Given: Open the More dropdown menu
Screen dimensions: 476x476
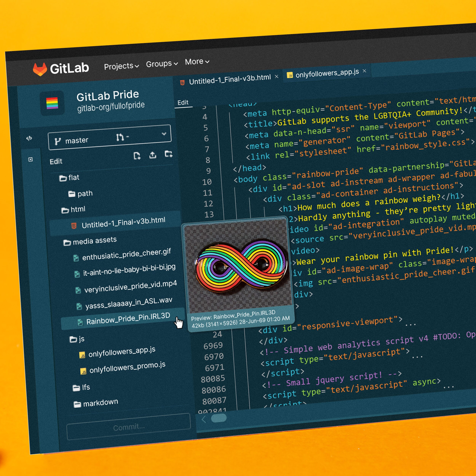Looking at the screenshot, I should [197, 61].
